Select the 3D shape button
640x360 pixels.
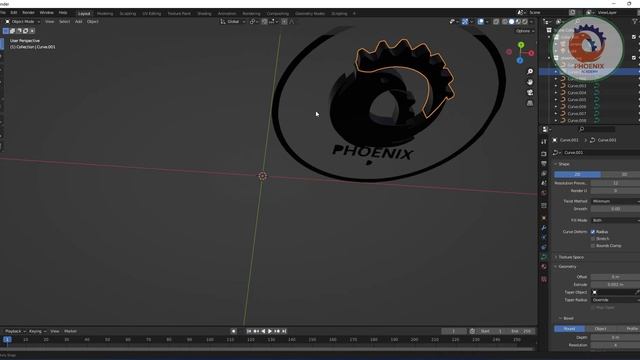[x=620, y=174]
